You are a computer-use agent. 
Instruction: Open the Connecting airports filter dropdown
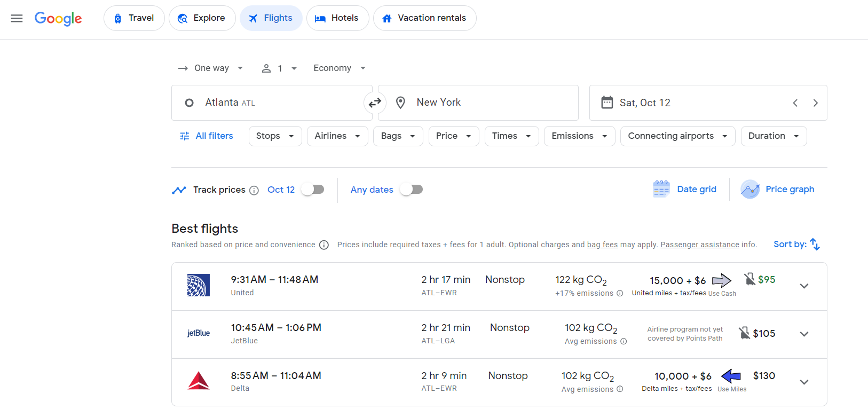678,136
